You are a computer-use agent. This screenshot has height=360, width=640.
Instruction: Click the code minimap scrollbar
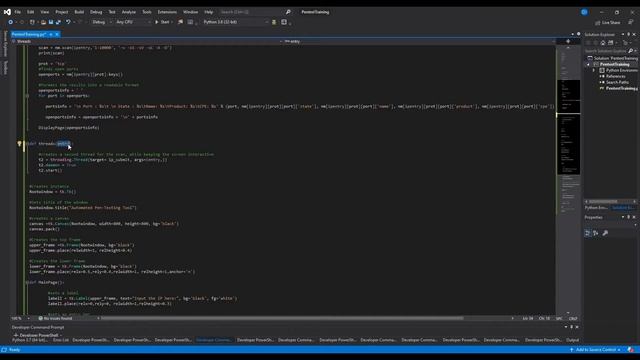(569, 180)
